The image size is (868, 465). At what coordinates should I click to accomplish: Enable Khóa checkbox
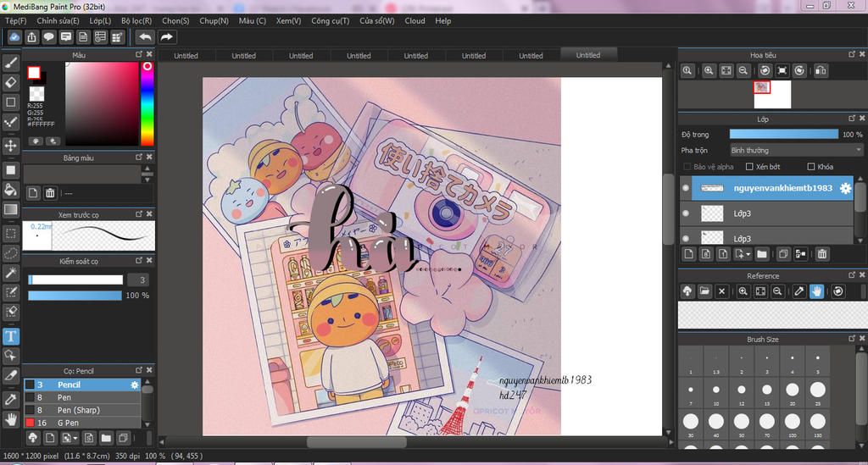pyautogui.click(x=811, y=166)
